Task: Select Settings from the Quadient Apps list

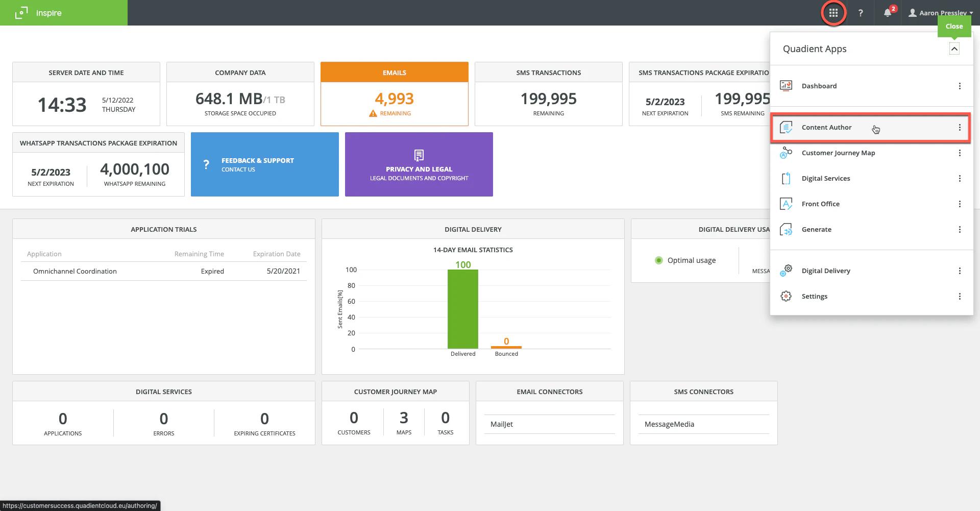Action: coord(815,296)
